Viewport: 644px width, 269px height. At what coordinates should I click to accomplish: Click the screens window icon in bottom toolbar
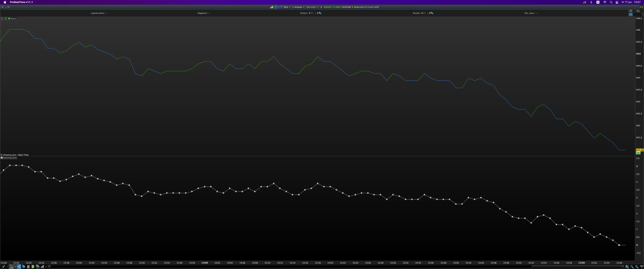tap(37, 267)
